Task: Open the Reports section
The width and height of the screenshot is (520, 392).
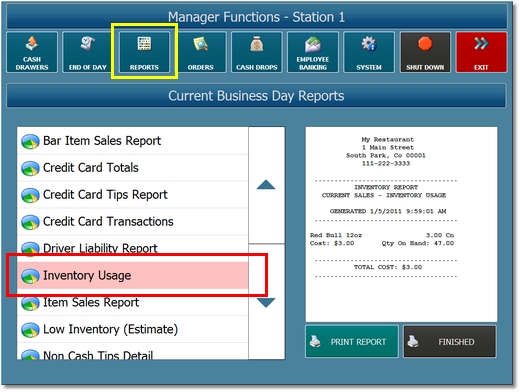Action: (144, 52)
